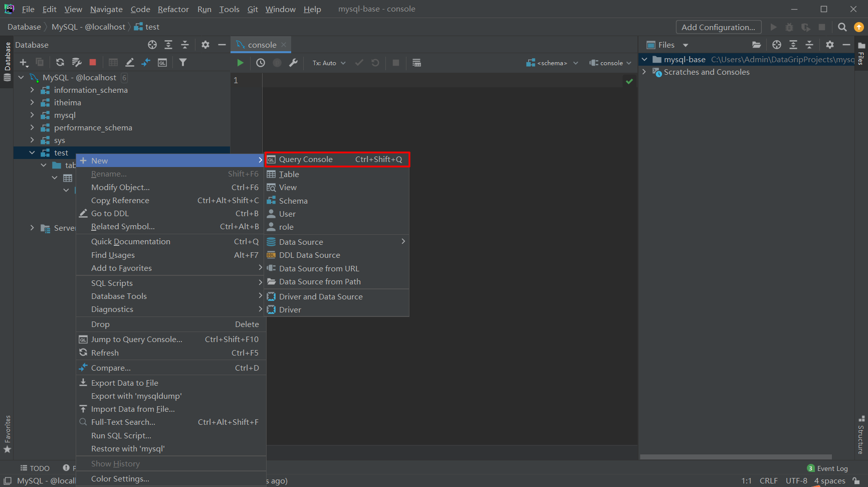Open the Event Log in status bar
The width and height of the screenshot is (868, 487).
pyautogui.click(x=827, y=468)
